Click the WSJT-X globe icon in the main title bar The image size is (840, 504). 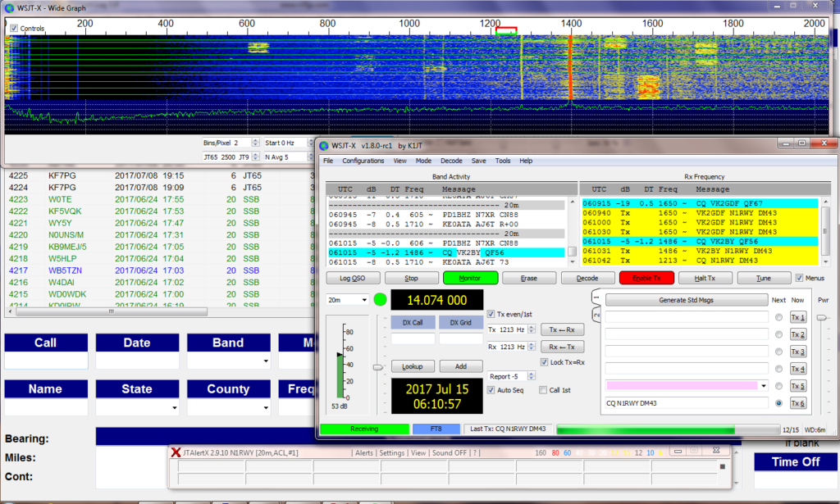tap(324, 146)
